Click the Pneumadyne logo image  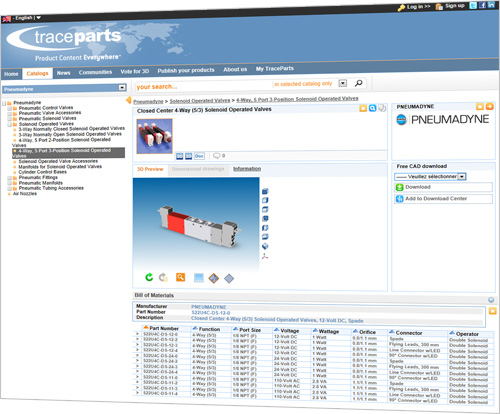click(x=443, y=119)
